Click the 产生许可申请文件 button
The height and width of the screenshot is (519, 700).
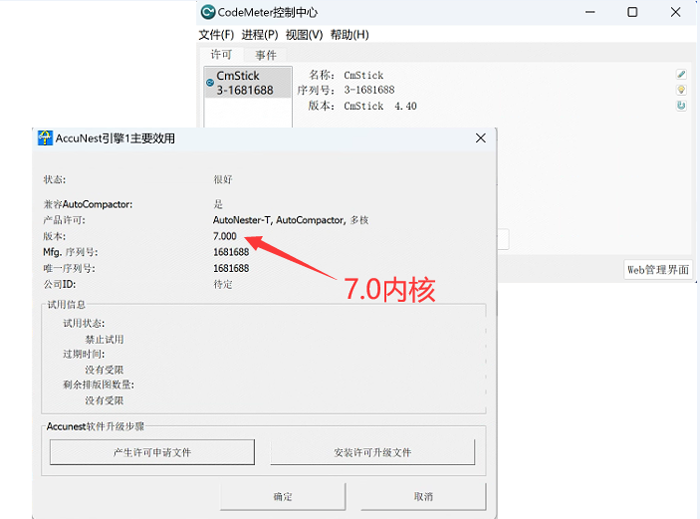(x=152, y=452)
